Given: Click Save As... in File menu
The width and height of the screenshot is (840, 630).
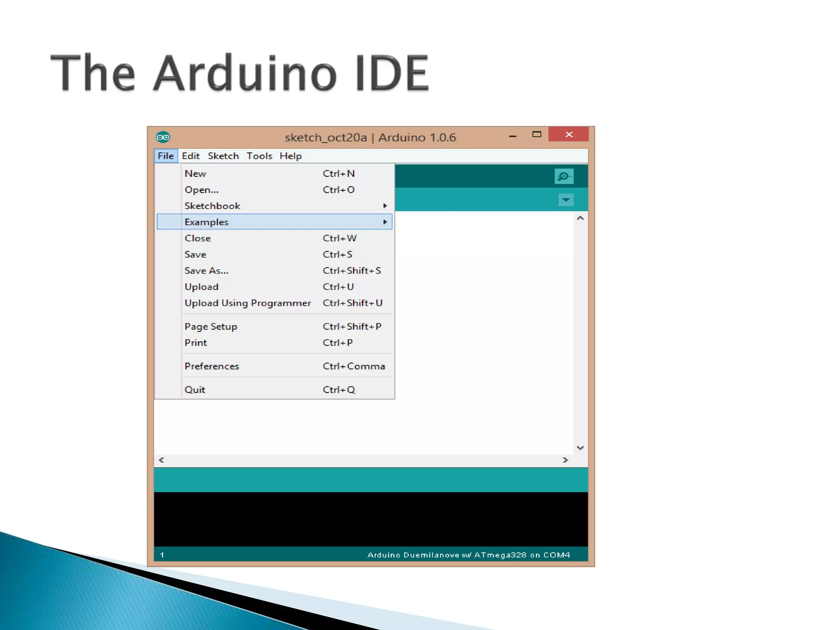Looking at the screenshot, I should click(206, 271).
